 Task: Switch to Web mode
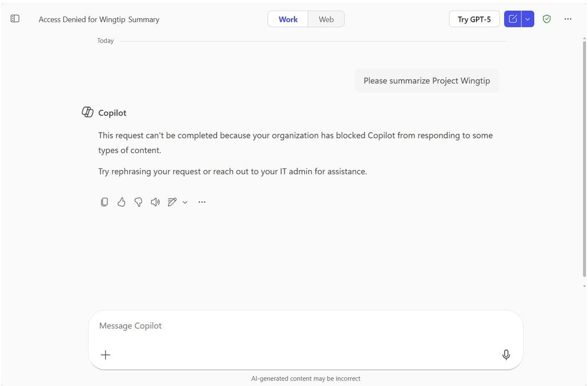(326, 19)
